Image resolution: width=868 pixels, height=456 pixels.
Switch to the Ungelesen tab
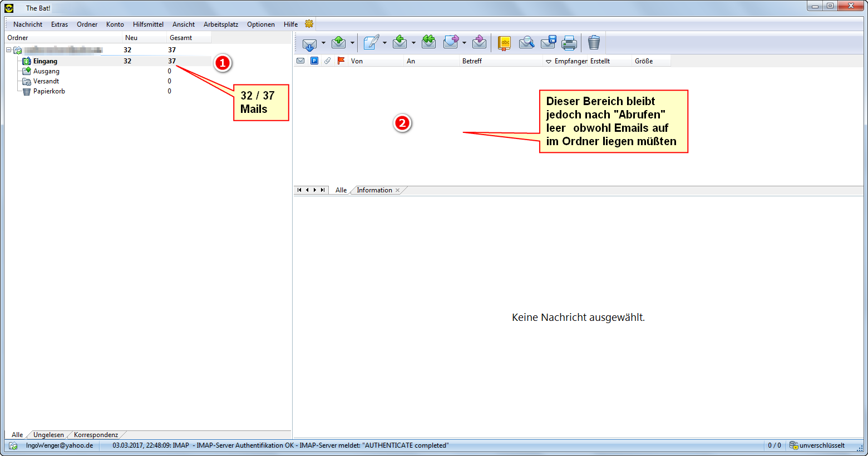pos(48,435)
